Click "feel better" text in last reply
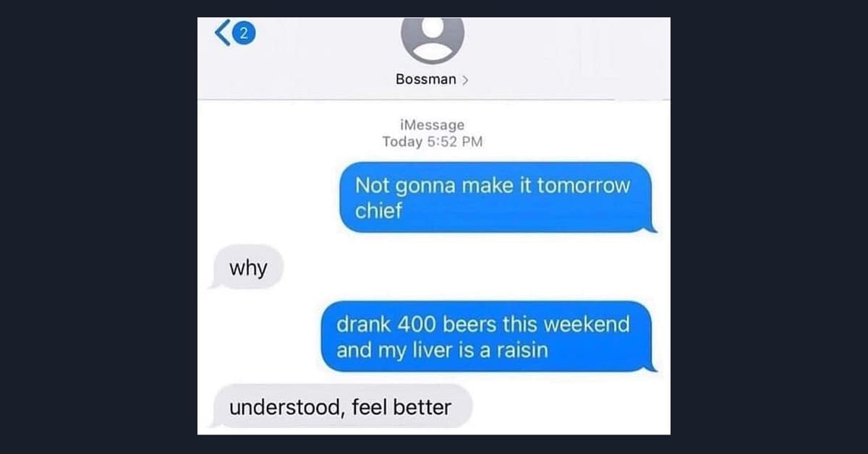Viewport: 868px width, 454px height. 401,407
